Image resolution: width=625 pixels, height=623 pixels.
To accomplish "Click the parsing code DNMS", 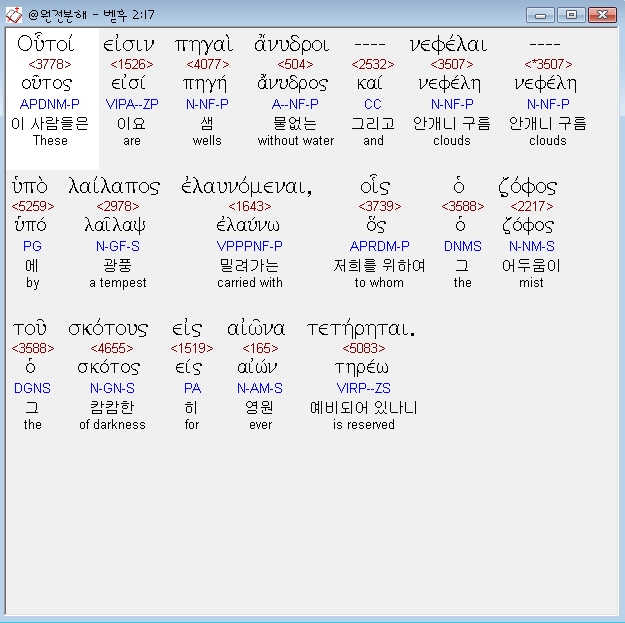I will pos(463,246).
